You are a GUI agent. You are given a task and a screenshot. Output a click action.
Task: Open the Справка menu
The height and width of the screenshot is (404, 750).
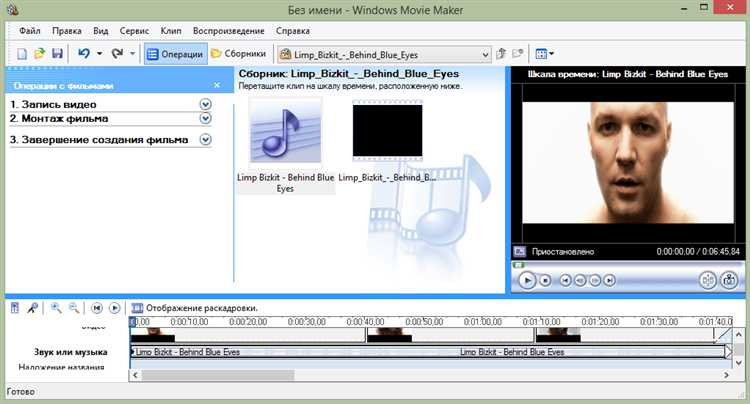293,31
